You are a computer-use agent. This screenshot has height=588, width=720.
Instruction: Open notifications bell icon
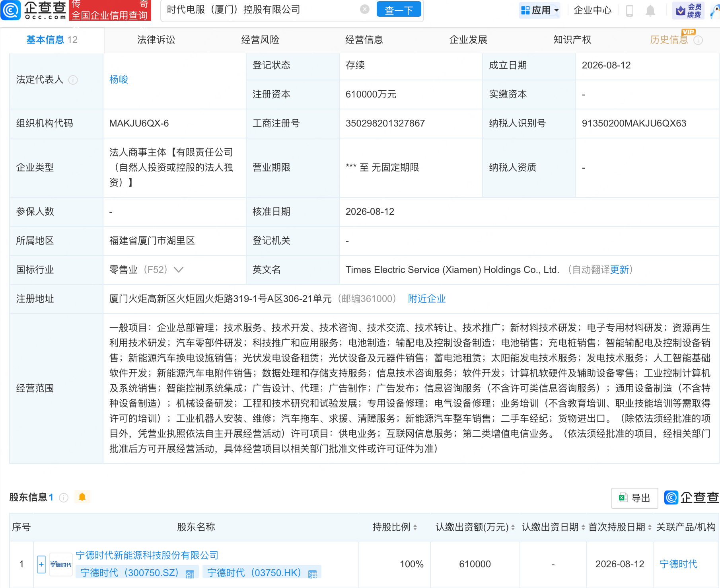[650, 10]
